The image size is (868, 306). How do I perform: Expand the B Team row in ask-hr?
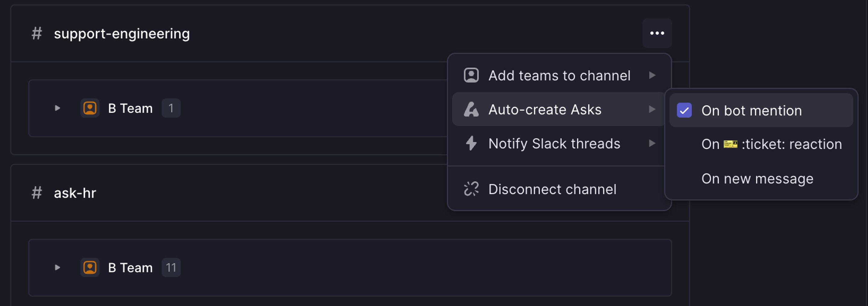57,267
